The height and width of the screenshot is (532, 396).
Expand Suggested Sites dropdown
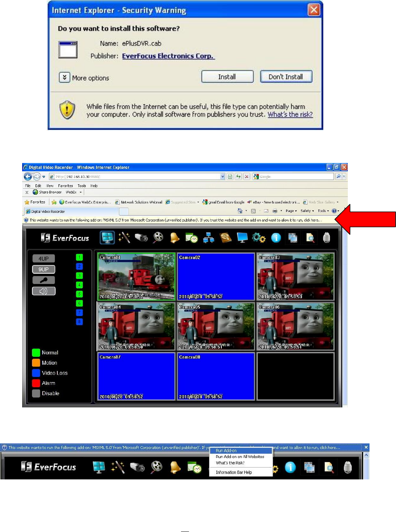[198, 202]
